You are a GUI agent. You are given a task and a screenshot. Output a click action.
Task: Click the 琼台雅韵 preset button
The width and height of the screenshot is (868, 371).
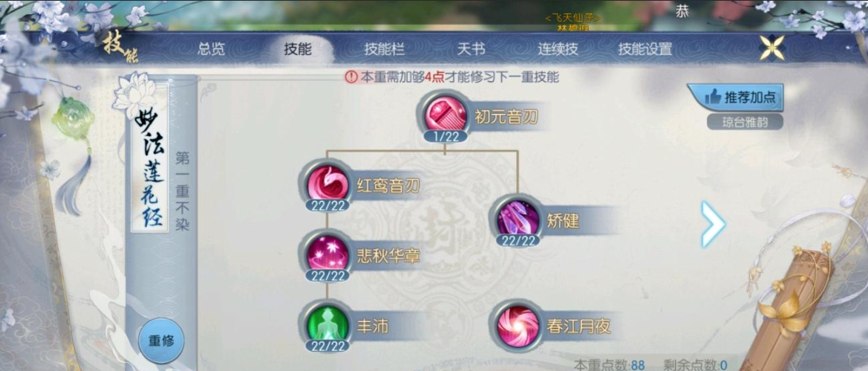pyautogui.click(x=745, y=121)
